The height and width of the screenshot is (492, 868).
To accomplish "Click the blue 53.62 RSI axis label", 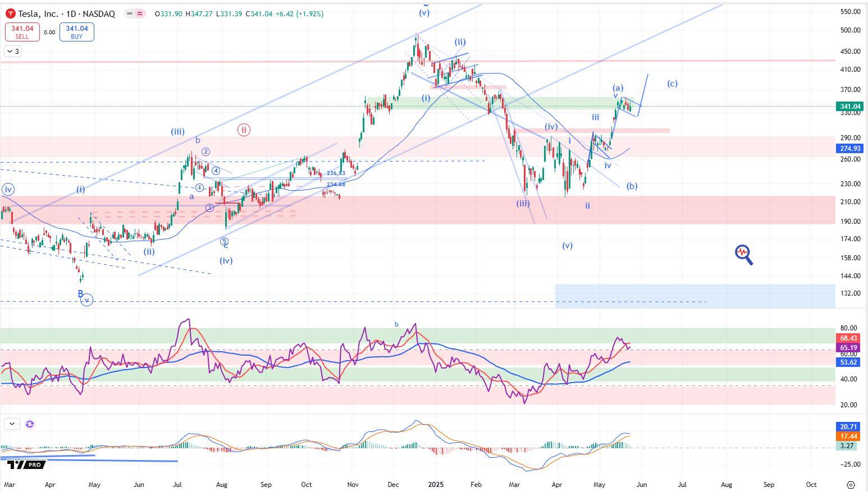I will coord(848,362).
